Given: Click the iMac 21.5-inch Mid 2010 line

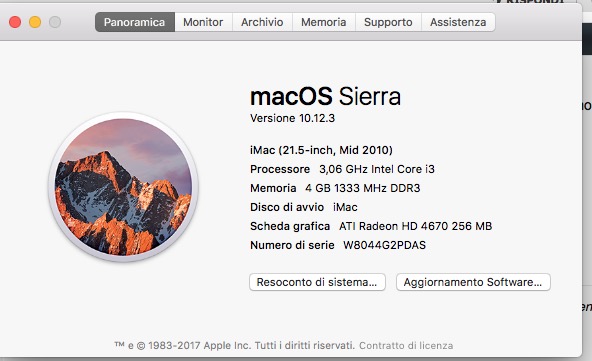Looking at the screenshot, I should click(x=321, y=150).
